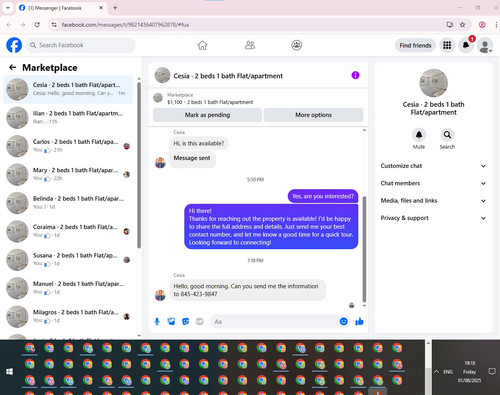Open the Windows Start menu
500x395 pixels.
pyautogui.click(x=9, y=371)
